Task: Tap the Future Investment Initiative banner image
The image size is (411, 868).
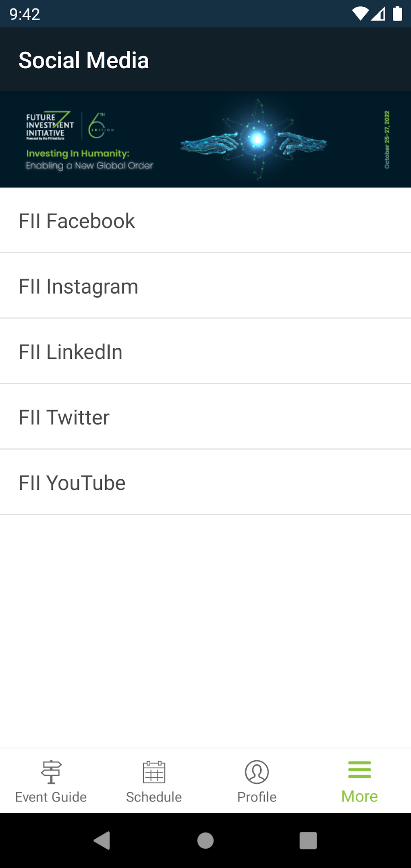Action: point(205,139)
